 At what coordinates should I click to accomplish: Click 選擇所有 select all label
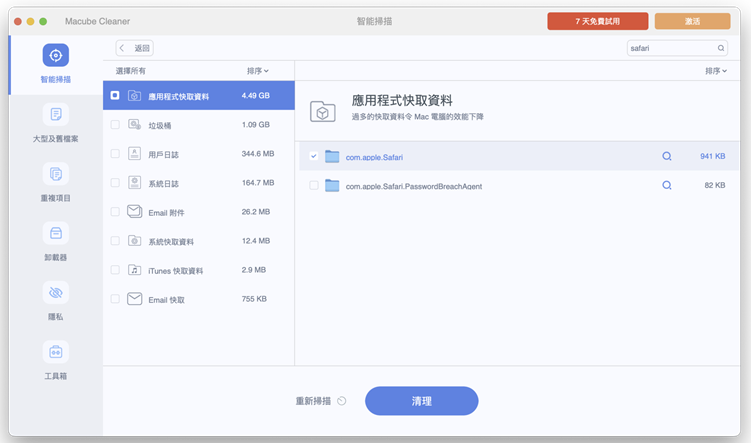tap(130, 71)
